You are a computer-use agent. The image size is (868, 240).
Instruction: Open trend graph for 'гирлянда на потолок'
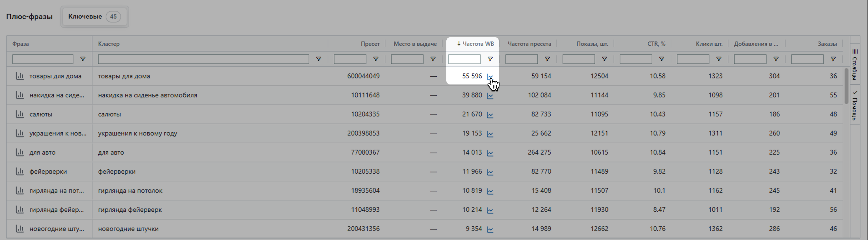click(490, 191)
